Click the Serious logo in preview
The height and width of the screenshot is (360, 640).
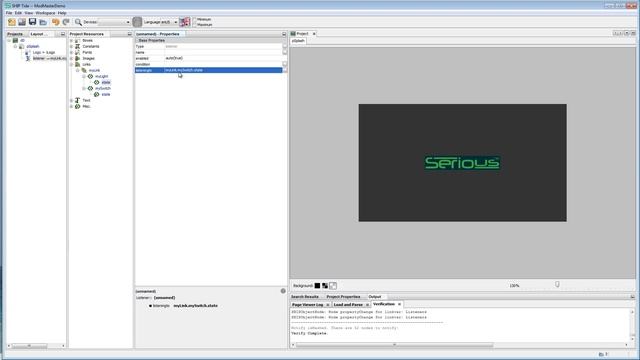[x=462, y=163]
